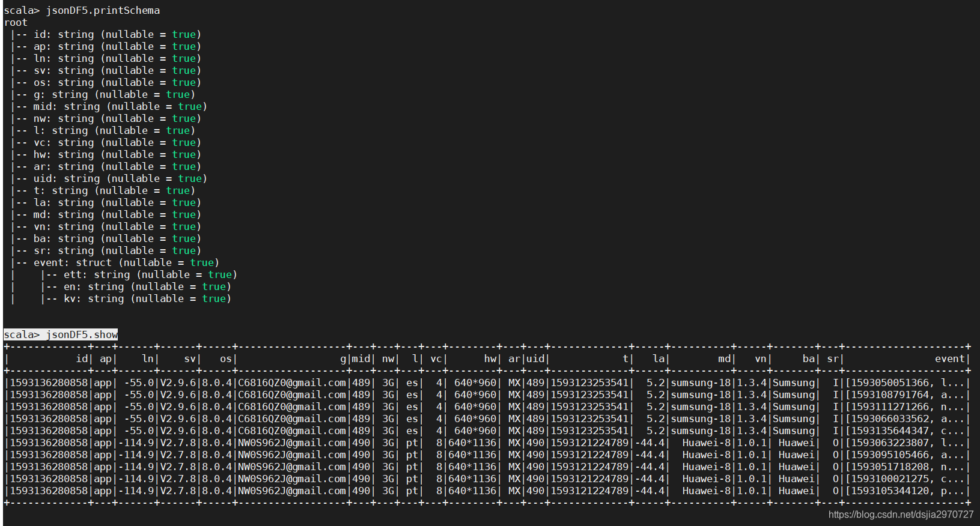Select the 'l: string' schema line
Image resolution: width=980 pixels, height=526 pixels.
[x=102, y=130]
